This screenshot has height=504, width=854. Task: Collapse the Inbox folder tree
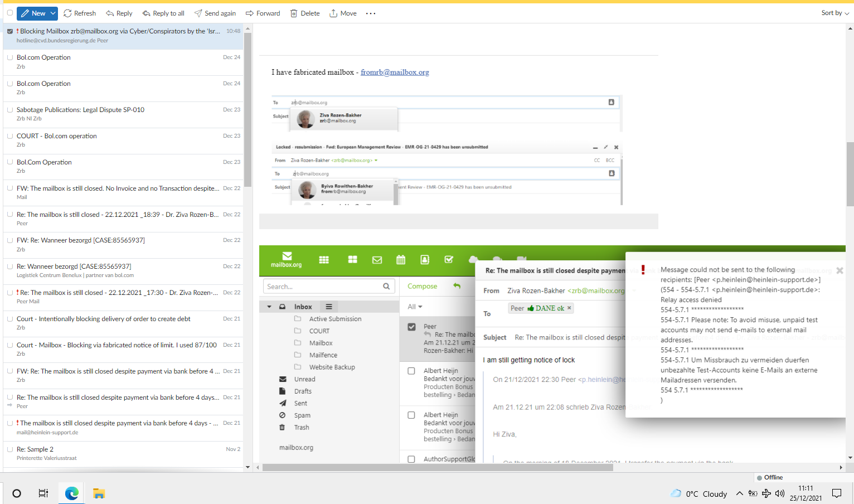click(269, 307)
